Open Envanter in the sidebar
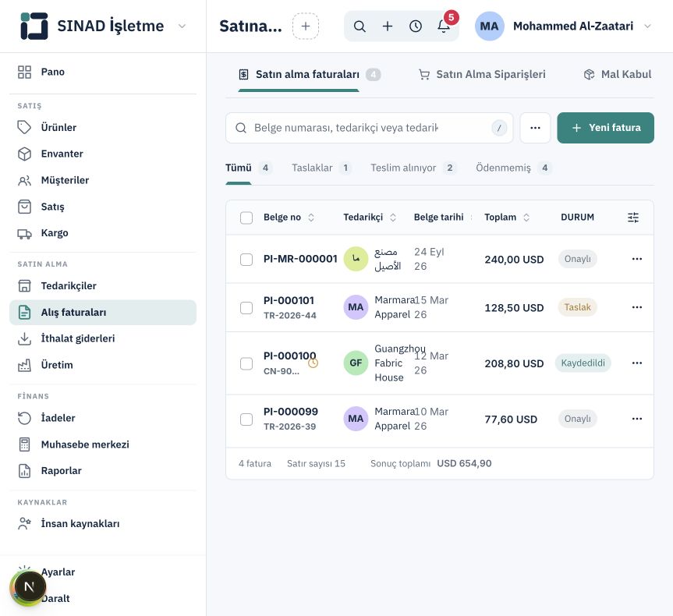The image size is (673, 616). 103,154
